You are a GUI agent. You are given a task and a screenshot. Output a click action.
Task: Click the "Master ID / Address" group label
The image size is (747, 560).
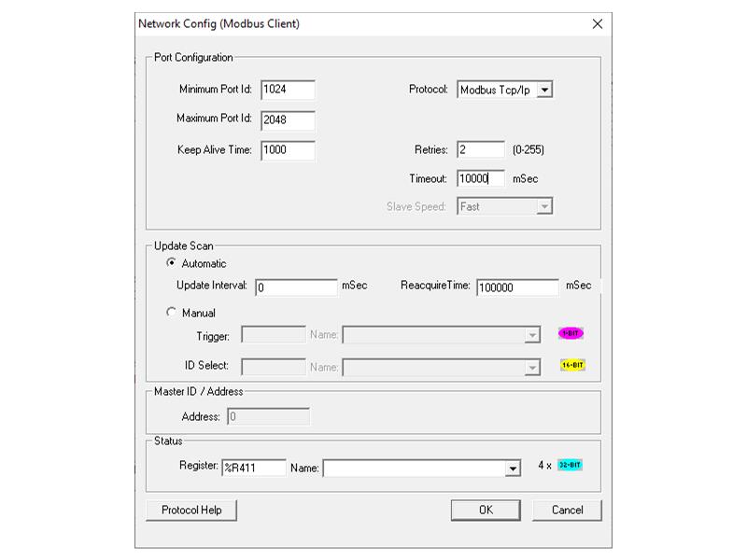pos(198,391)
